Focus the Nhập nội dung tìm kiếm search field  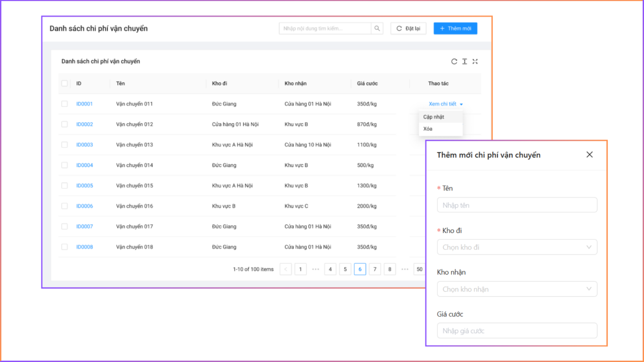click(325, 28)
